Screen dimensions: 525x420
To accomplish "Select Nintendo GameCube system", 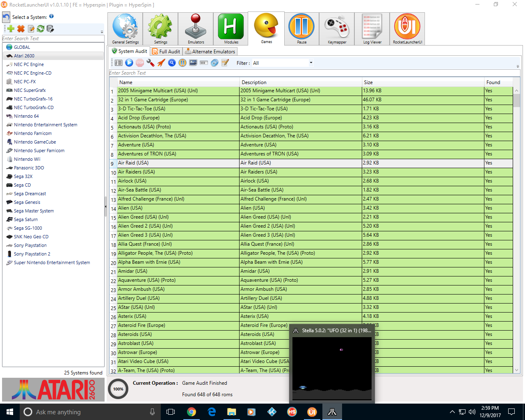I will pos(35,142).
